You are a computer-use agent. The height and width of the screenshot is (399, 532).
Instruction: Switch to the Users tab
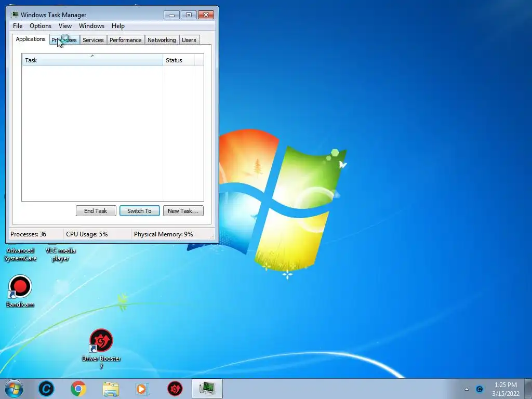[189, 40]
